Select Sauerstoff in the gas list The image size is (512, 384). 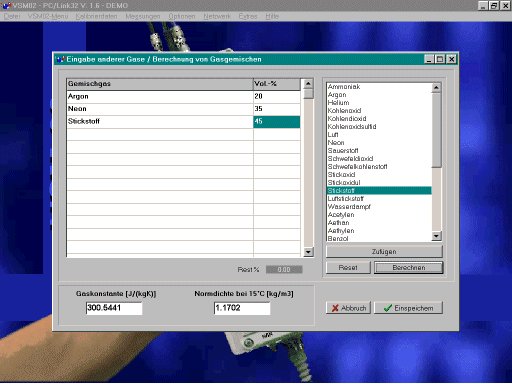[x=379, y=151]
